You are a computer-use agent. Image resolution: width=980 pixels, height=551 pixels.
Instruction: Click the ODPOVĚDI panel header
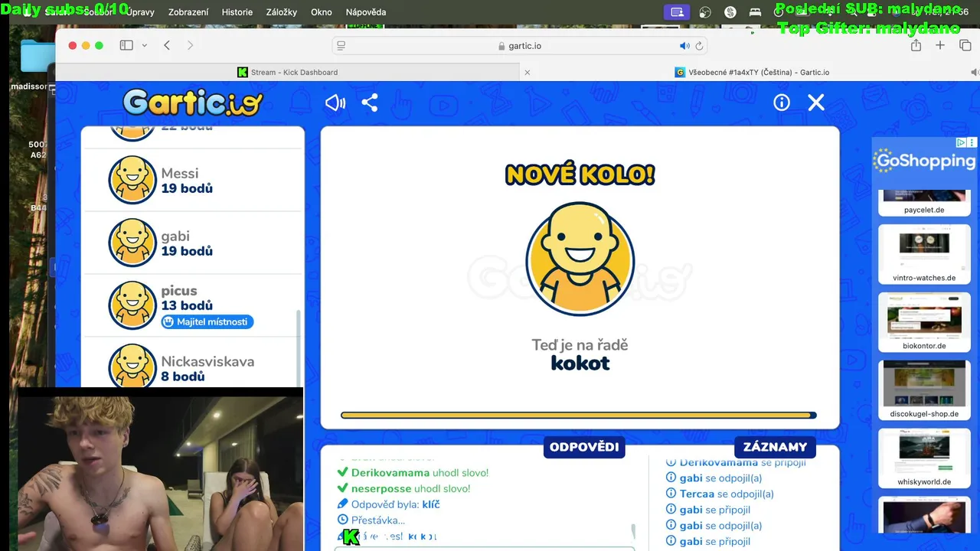pyautogui.click(x=584, y=447)
